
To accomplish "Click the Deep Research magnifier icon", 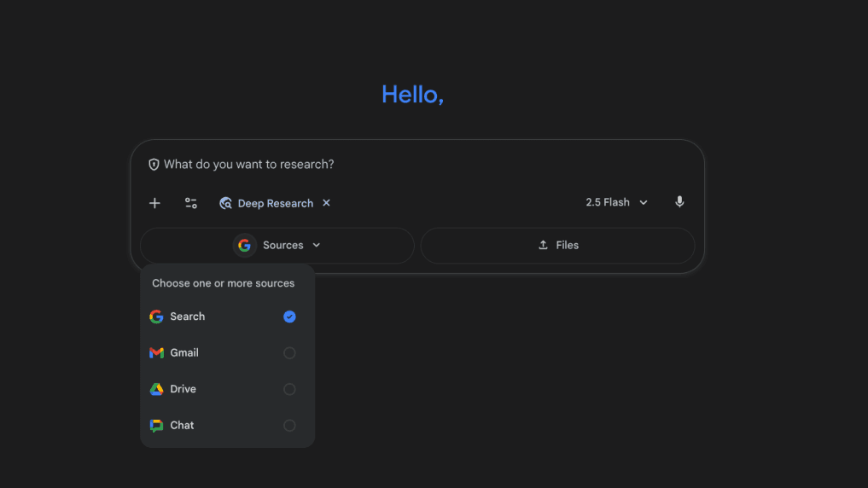I will [226, 203].
